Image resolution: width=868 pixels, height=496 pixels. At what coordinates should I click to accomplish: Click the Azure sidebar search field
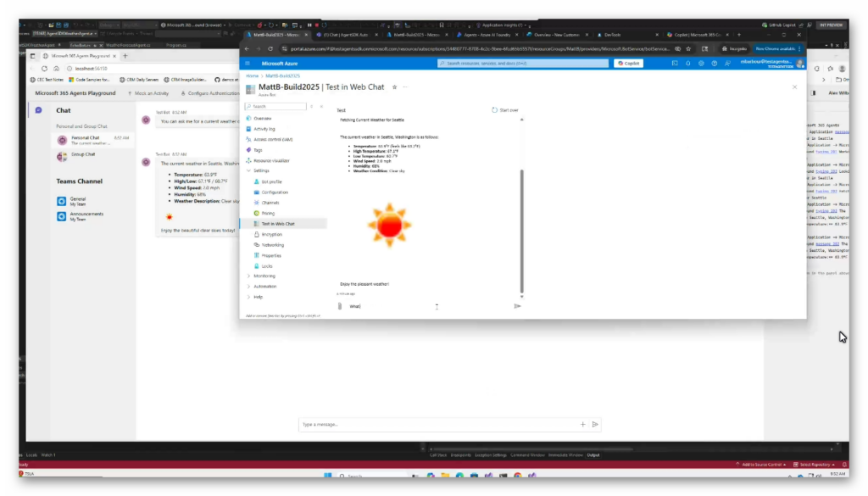pos(275,106)
